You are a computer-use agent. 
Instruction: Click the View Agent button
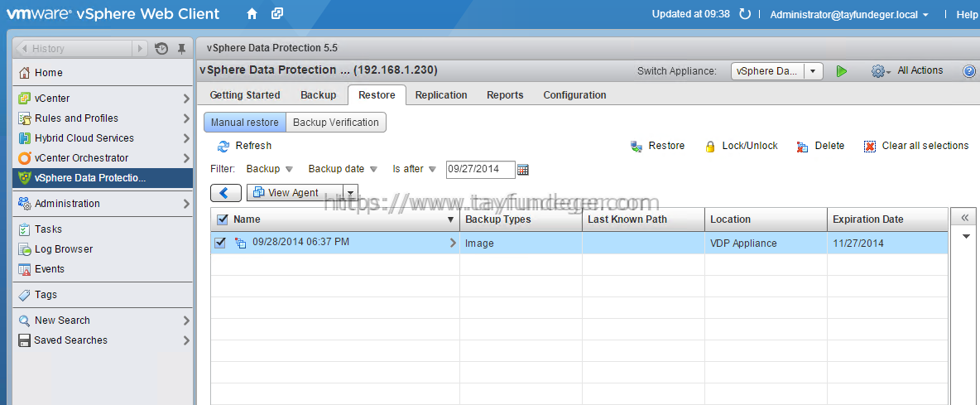295,193
